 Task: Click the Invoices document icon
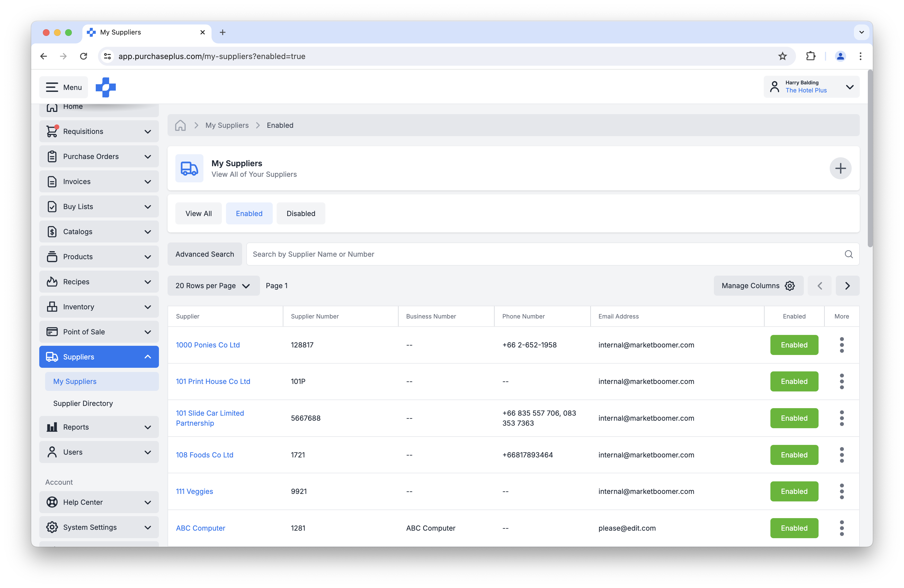pos(52,181)
